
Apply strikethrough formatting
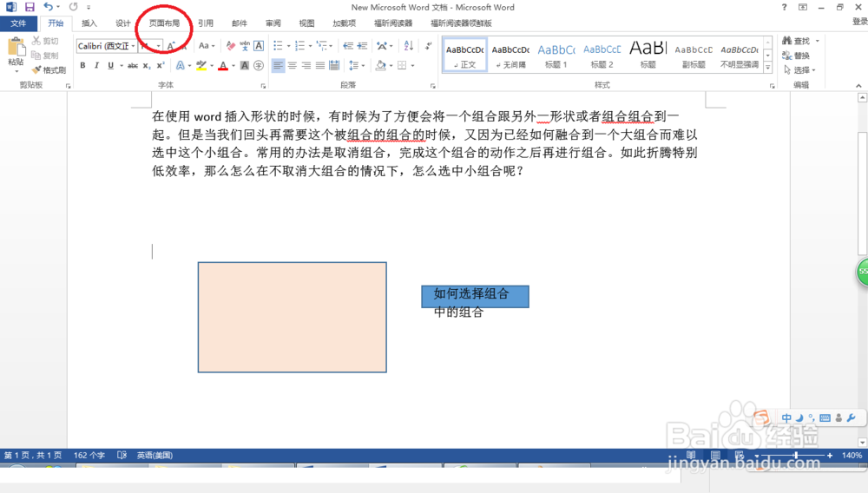click(x=132, y=65)
